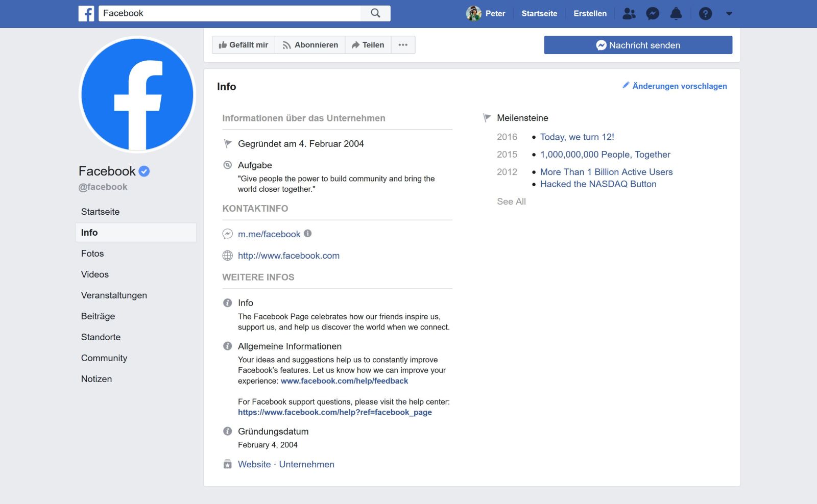Open the more options ellipsis button
The width and height of the screenshot is (817, 504).
403,45
